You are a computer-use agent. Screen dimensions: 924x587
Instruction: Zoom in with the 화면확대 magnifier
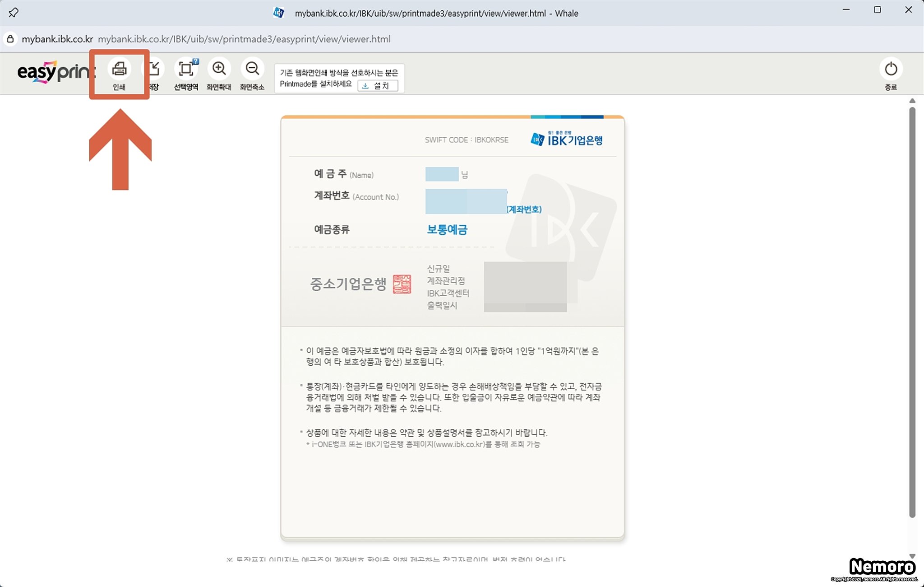pyautogui.click(x=219, y=69)
